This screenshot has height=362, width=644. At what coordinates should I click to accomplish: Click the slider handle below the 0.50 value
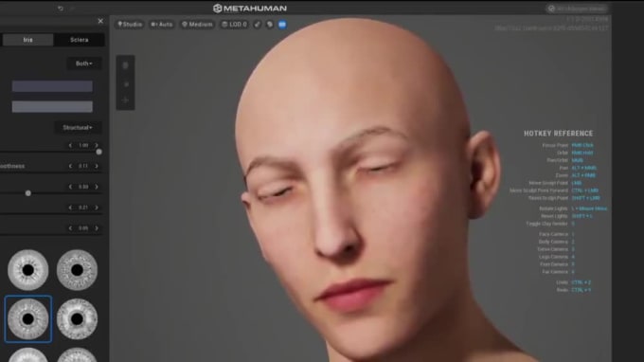coord(27,193)
